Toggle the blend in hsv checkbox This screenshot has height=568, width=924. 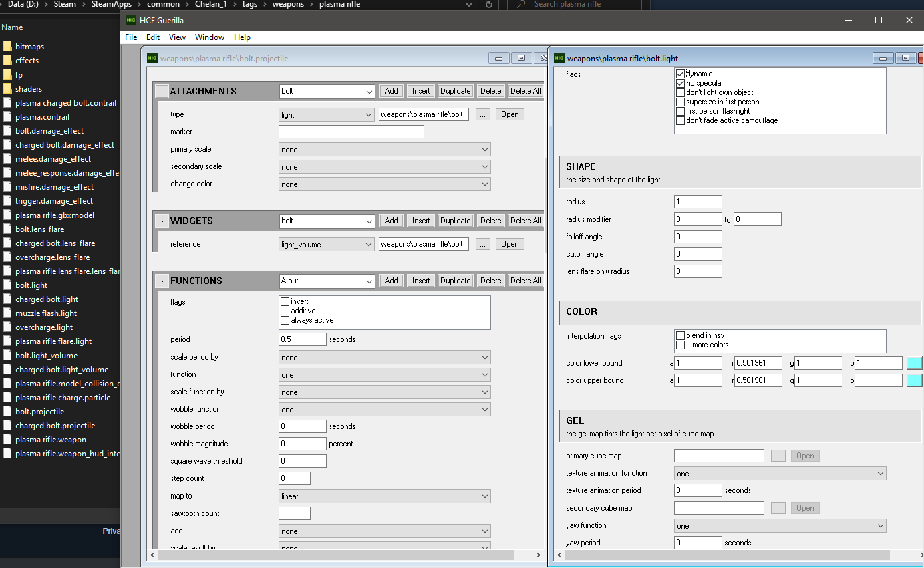point(681,336)
